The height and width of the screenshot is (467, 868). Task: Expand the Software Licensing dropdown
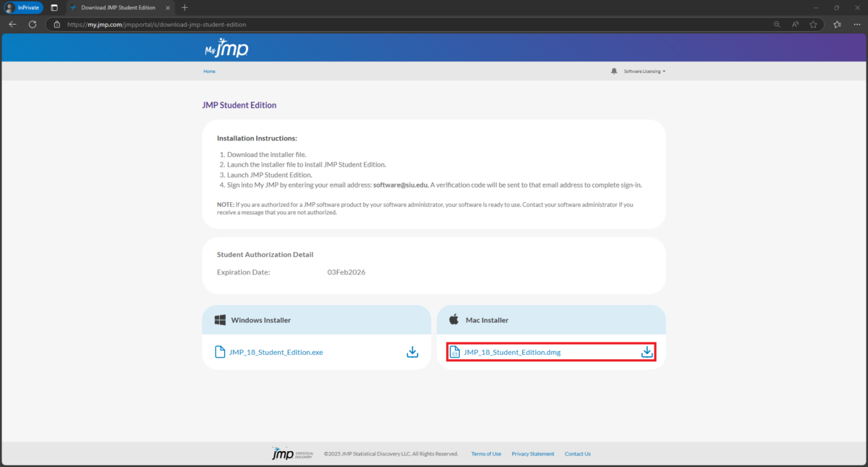click(x=641, y=70)
